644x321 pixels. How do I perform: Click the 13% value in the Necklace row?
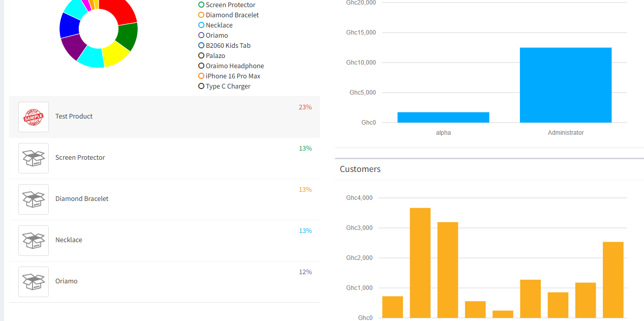pyautogui.click(x=305, y=231)
